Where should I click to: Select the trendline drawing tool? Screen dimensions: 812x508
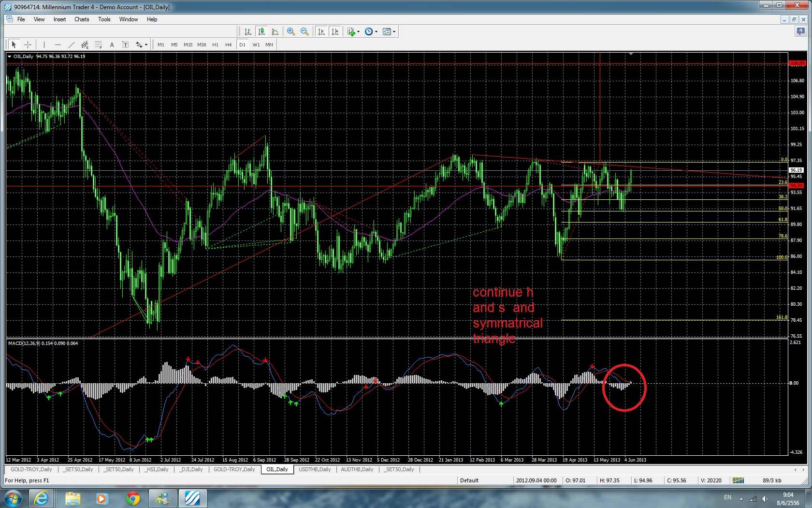(72, 45)
